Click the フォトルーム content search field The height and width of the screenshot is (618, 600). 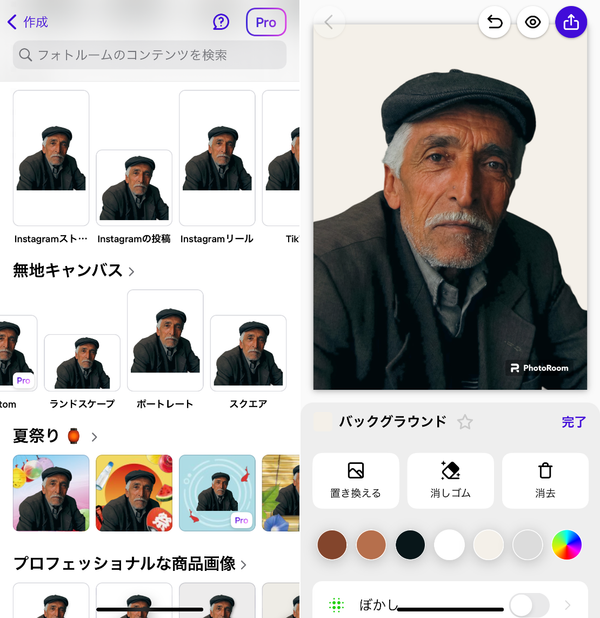[x=149, y=55]
